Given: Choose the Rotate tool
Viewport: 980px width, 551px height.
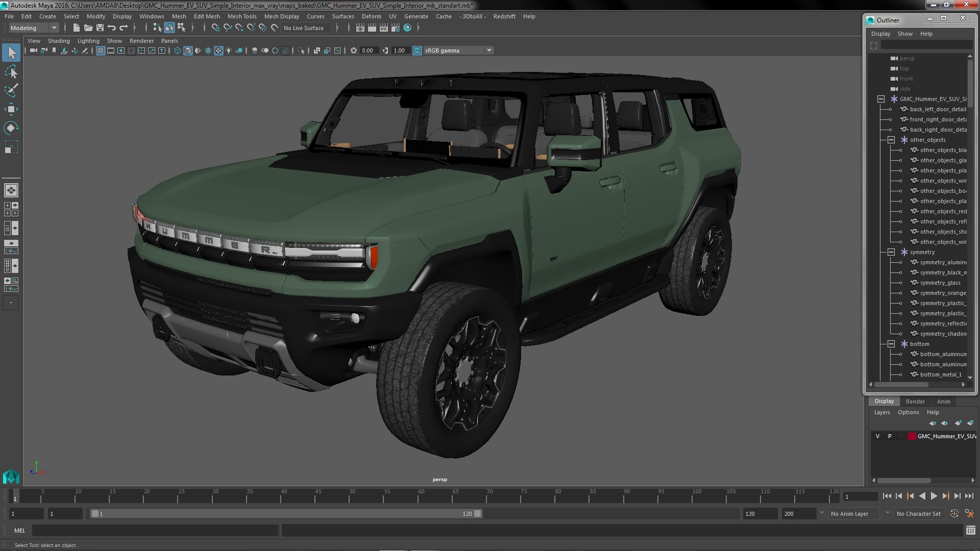Looking at the screenshot, I should click(x=11, y=128).
